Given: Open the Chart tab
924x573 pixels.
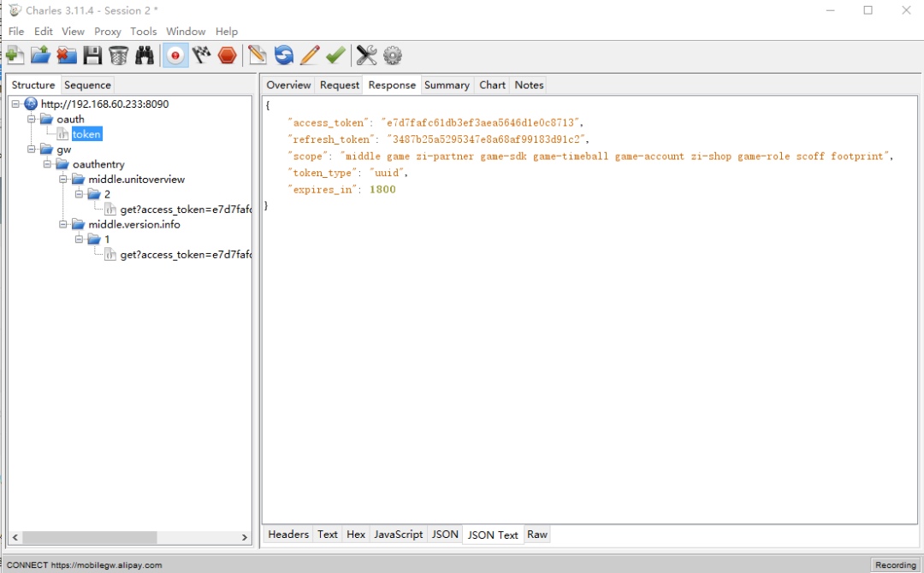Looking at the screenshot, I should [492, 85].
